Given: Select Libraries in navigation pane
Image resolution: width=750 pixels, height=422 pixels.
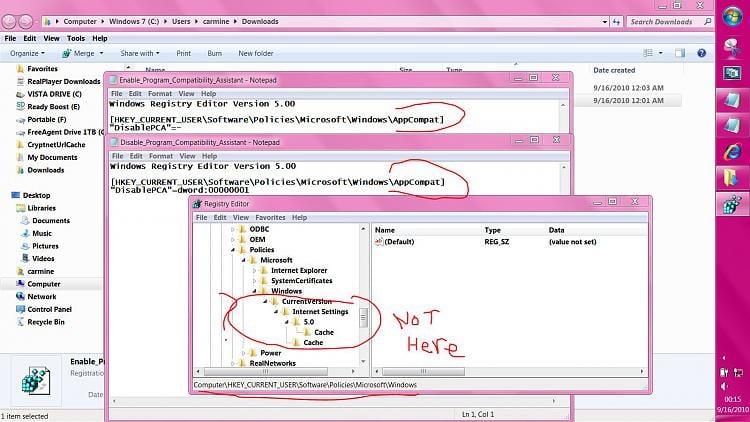Looking at the screenshot, I should (41, 208).
